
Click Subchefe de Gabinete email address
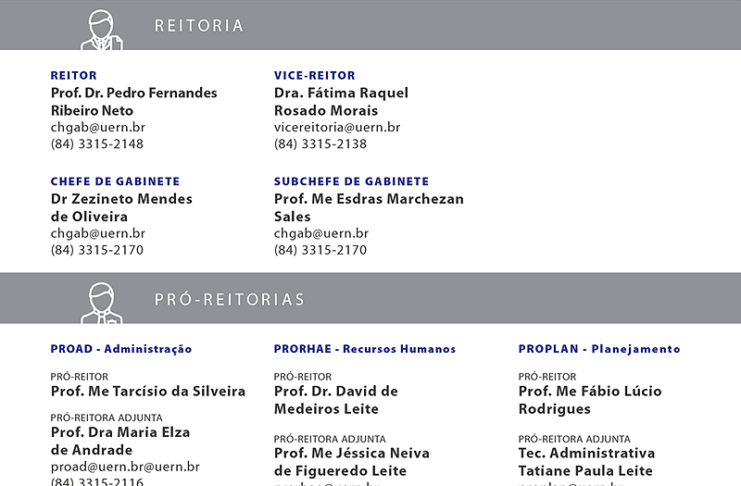(x=321, y=234)
